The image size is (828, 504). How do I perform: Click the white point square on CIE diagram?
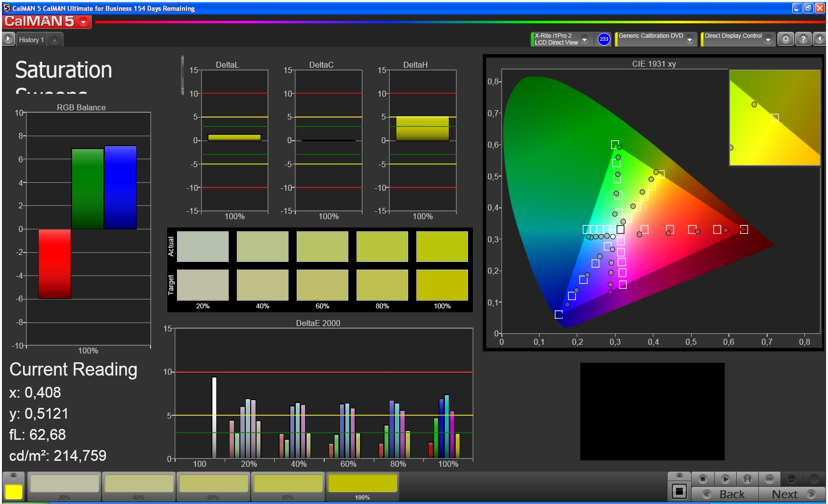621,229
